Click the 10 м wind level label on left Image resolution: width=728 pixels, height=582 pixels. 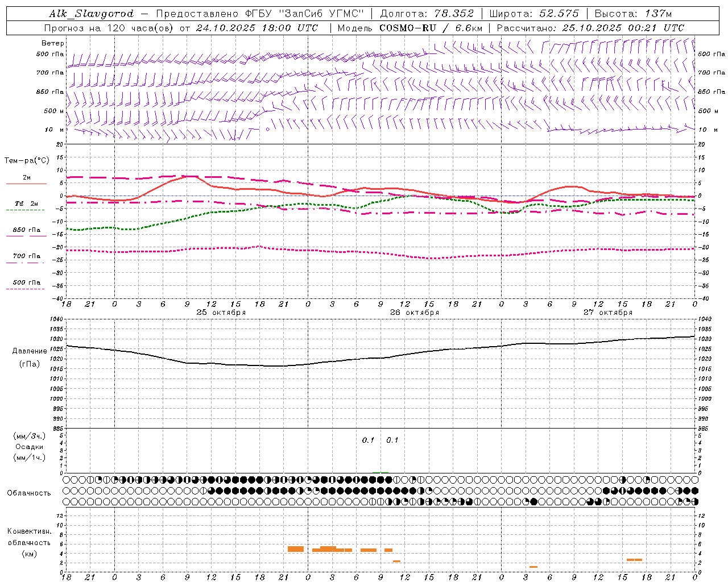tap(55, 130)
